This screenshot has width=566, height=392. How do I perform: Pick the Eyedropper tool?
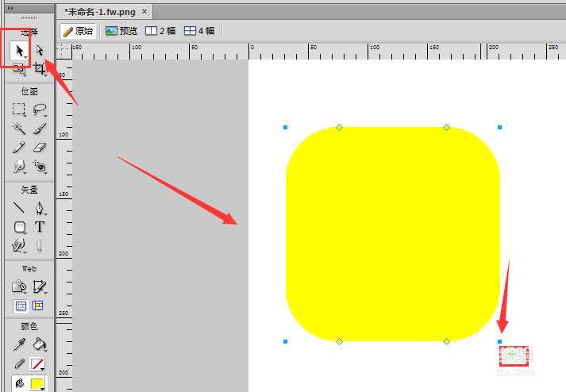click(x=19, y=344)
